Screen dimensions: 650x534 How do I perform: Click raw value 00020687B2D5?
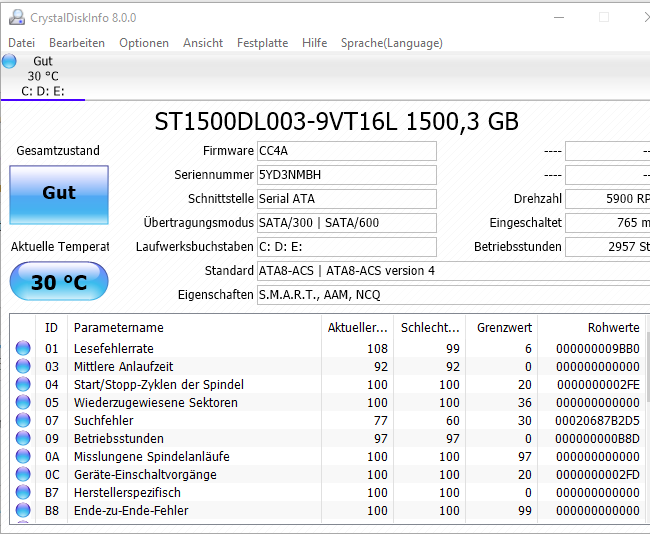(597, 420)
